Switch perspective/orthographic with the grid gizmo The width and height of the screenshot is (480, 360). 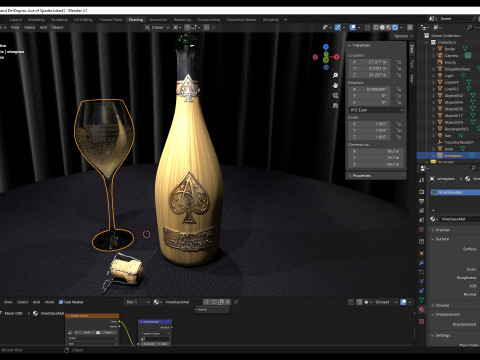(335, 105)
